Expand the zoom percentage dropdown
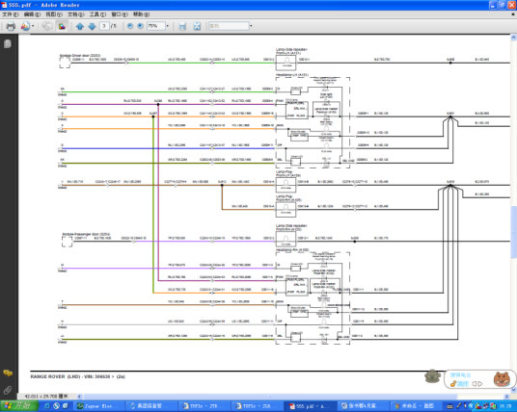The height and width of the screenshot is (412, 517). coord(167,26)
